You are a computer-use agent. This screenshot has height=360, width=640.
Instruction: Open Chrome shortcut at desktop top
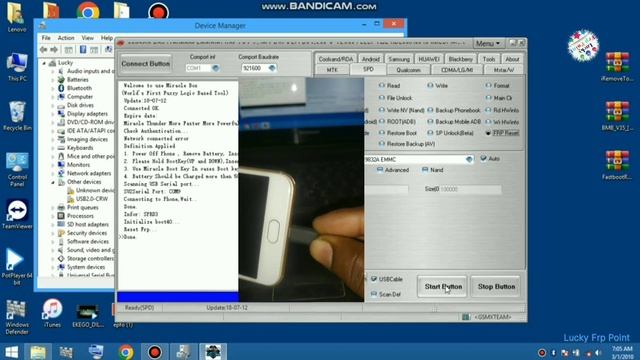[87, 11]
